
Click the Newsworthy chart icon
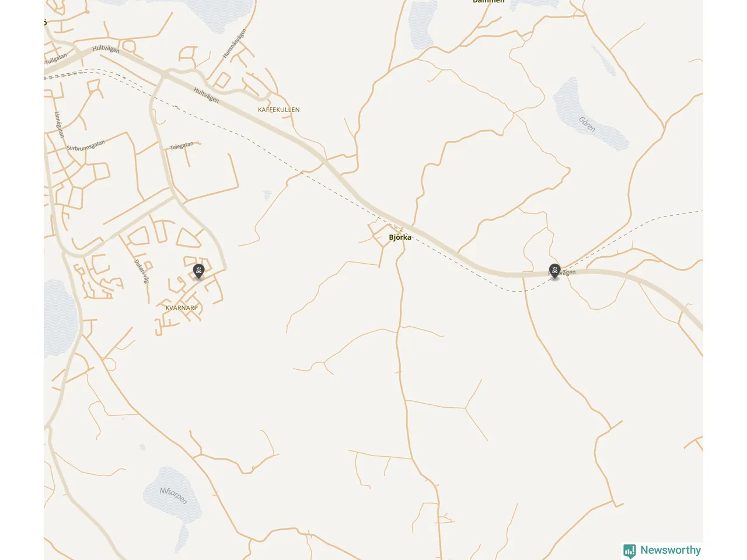pos(630,551)
